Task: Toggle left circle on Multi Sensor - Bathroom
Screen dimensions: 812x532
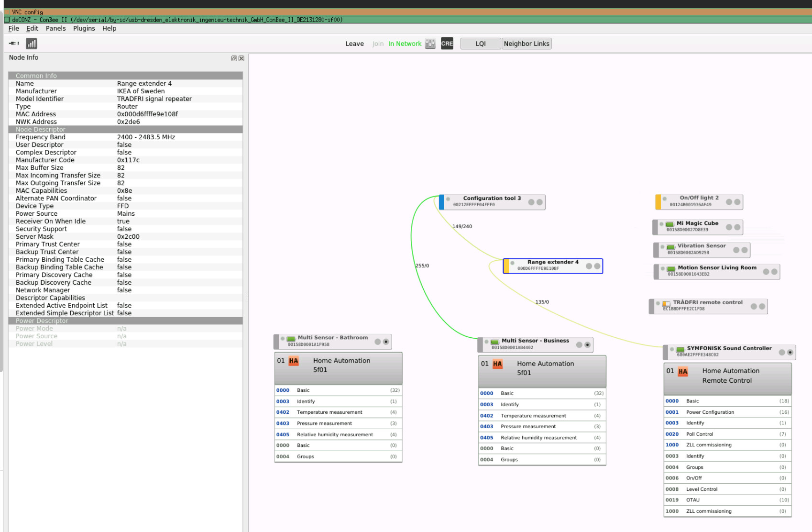Action: point(378,342)
